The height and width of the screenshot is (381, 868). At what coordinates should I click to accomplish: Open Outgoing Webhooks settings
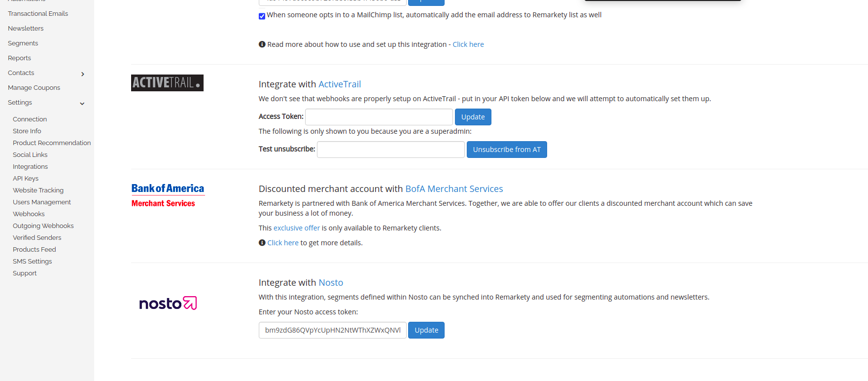(x=43, y=226)
